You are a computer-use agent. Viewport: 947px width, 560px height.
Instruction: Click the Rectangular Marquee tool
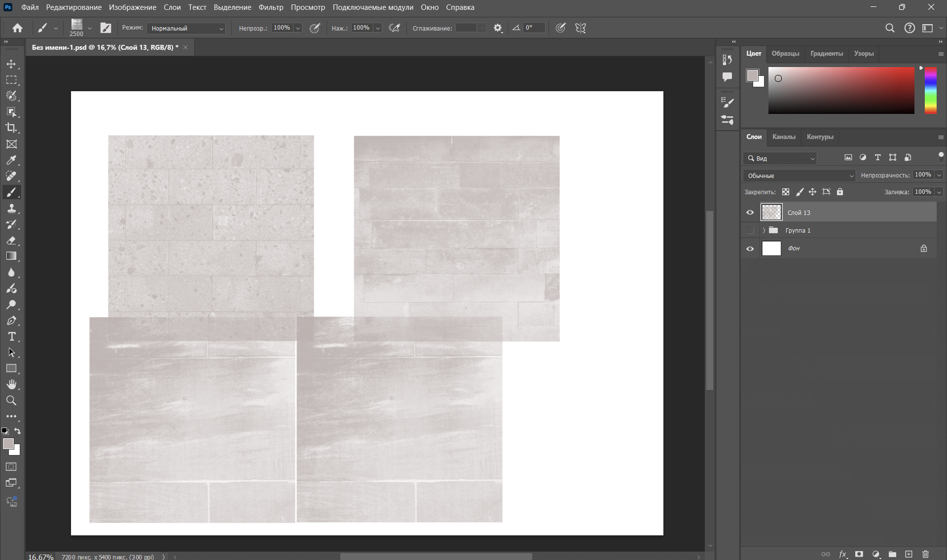[x=12, y=80]
